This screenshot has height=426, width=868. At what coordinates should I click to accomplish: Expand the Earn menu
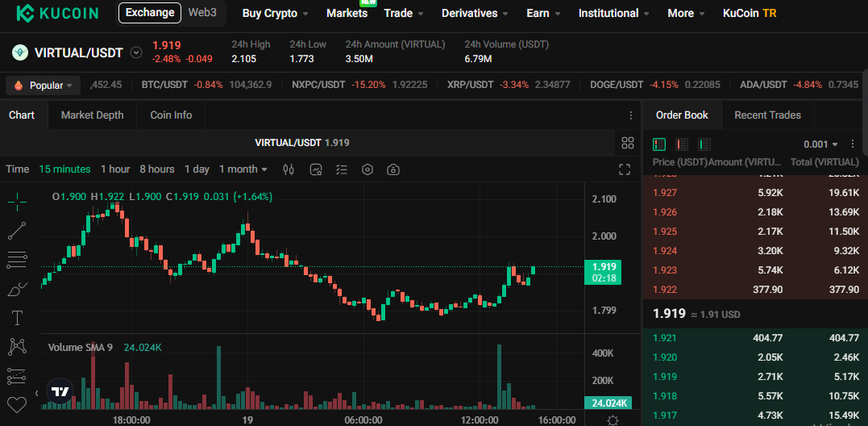coord(543,13)
